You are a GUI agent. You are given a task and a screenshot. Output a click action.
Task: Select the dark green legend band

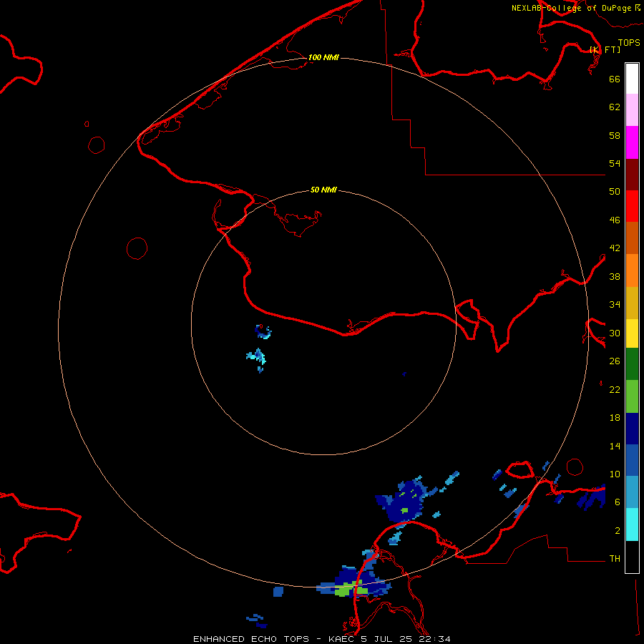pos(632,364)
